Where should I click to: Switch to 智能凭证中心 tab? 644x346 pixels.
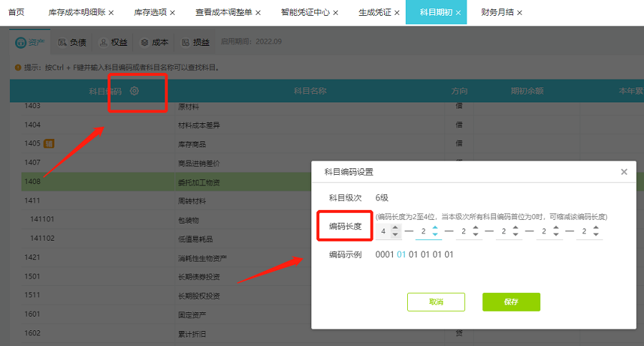305,12
